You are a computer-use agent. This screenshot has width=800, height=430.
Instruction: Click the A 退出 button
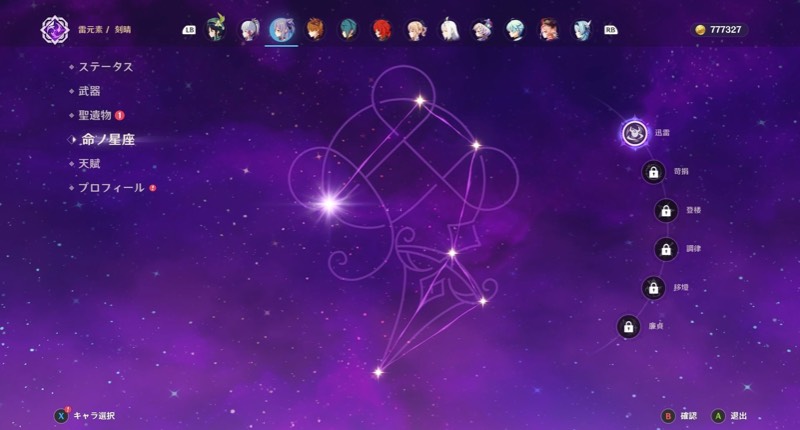(x=729, y=416)
